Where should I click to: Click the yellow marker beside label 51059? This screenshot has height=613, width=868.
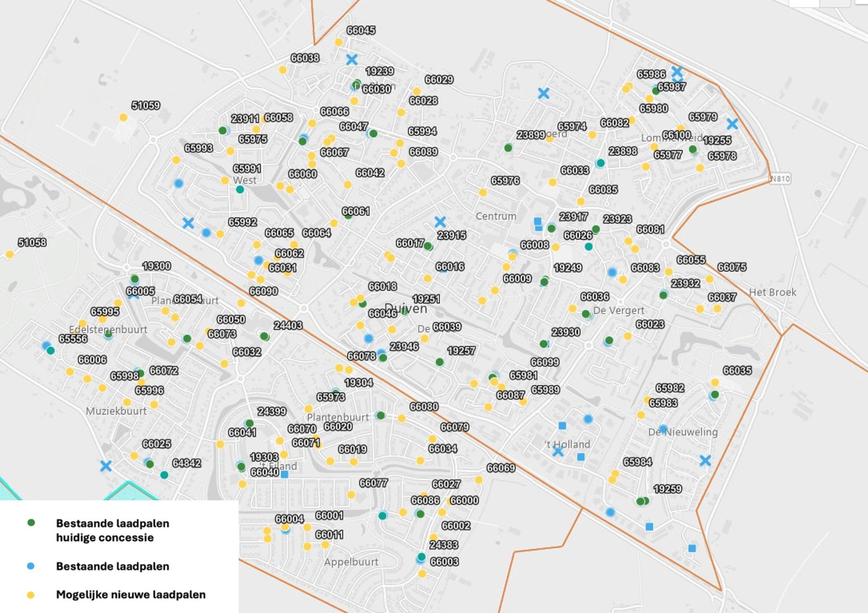click(123, 118)
